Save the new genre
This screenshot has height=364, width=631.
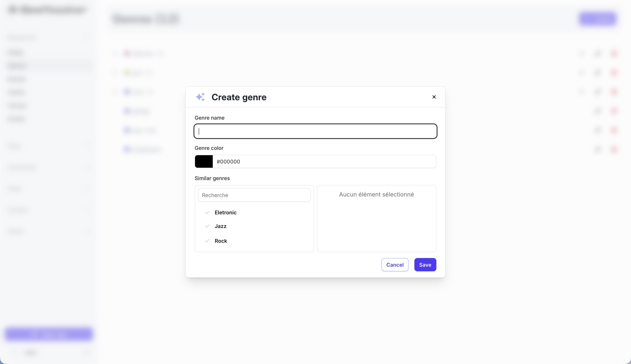425,265
